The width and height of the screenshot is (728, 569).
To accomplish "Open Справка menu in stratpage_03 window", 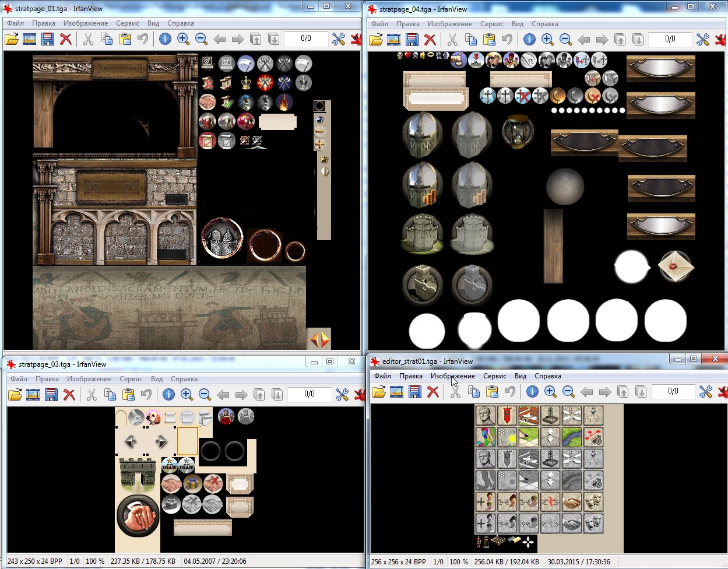I will pos(184,379).
